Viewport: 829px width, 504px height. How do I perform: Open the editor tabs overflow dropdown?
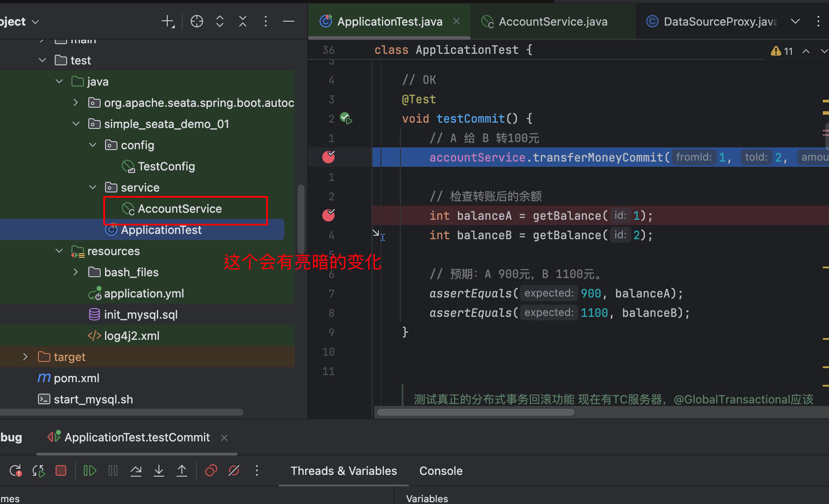pos(795,21)
